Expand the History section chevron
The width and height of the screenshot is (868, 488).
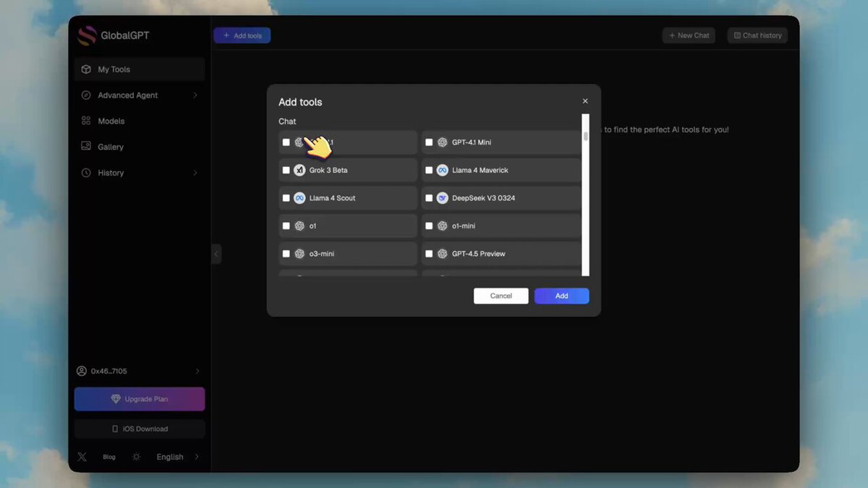[x=195, y=173]
